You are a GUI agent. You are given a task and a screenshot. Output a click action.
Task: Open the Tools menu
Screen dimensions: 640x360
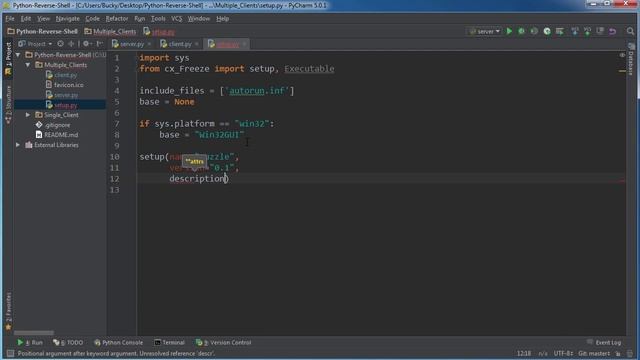(158, 19)
